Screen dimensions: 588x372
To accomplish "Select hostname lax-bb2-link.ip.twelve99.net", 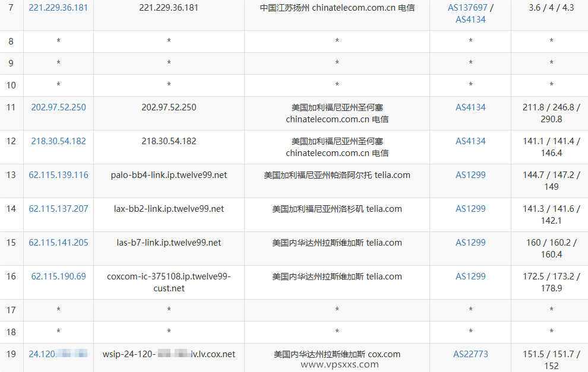I will (169, 209).
